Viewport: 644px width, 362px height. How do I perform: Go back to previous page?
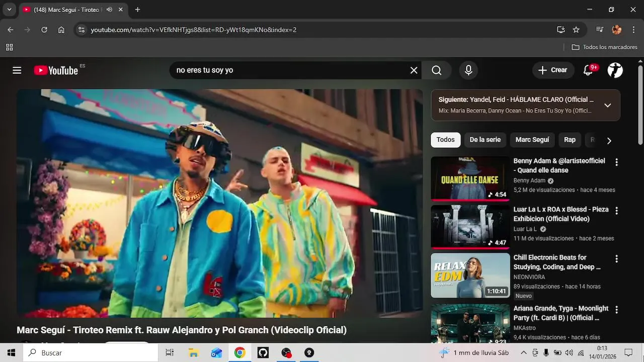(11, 30)
